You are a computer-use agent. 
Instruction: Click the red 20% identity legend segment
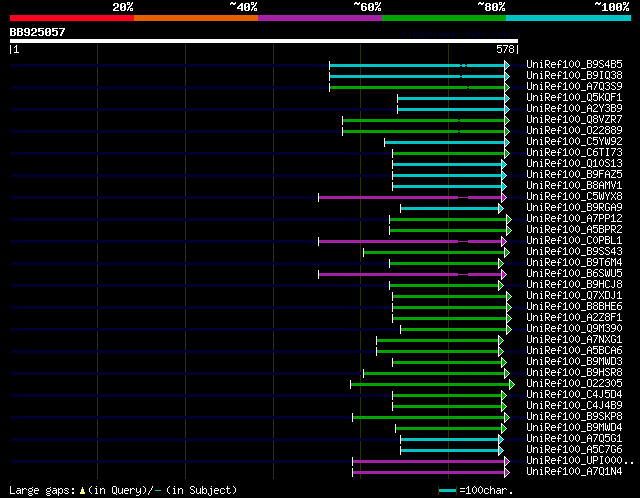coord(72,18)
